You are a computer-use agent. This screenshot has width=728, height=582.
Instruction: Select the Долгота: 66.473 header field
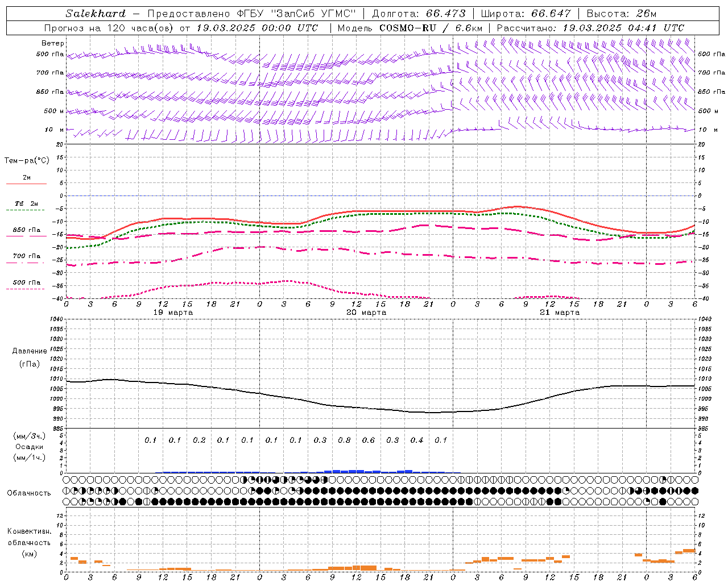point(419,14)
